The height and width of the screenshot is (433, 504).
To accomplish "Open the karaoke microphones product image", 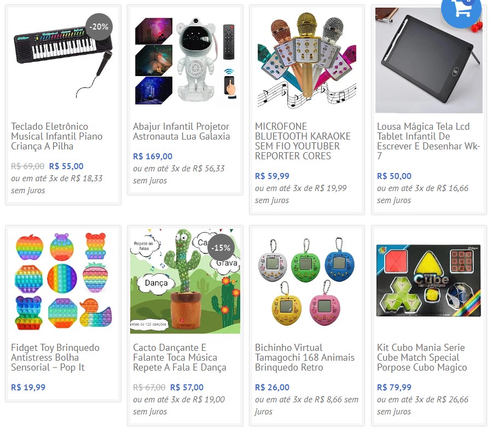I will [x=306, y=60].
